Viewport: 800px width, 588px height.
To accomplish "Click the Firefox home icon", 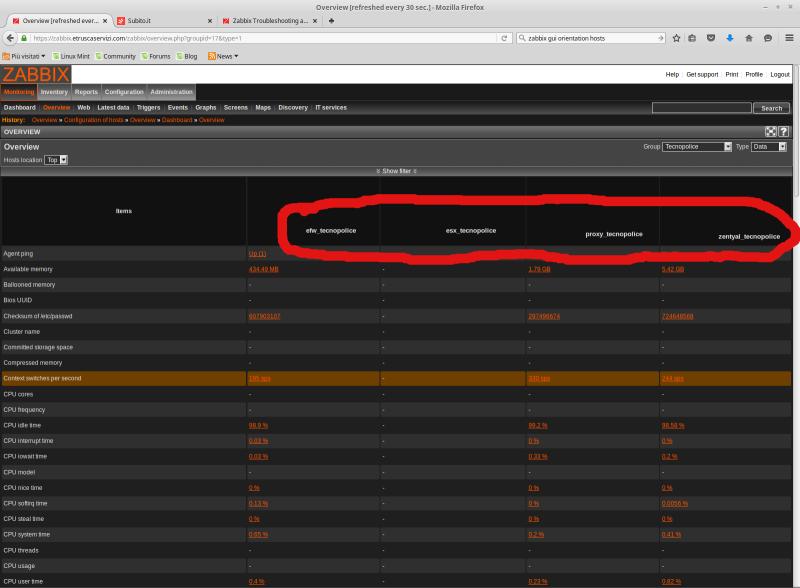I will (x=748, y=38).
